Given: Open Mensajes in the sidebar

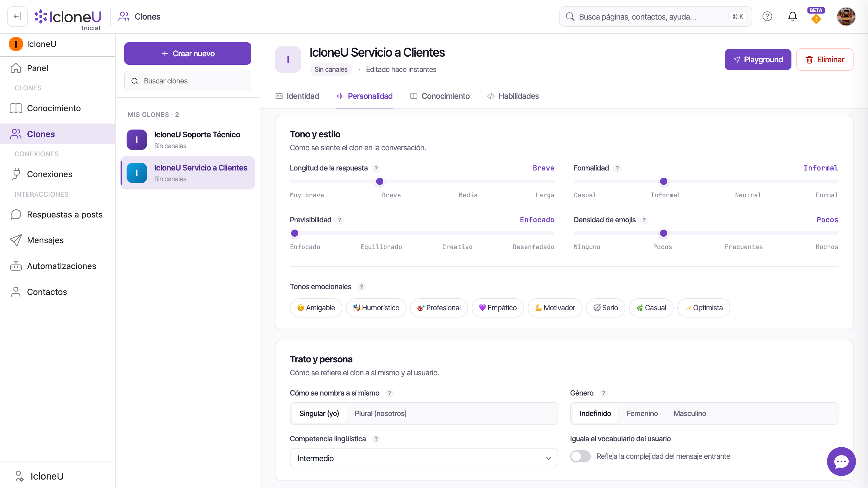Looking at the screenshot, I should coord(58,240).
